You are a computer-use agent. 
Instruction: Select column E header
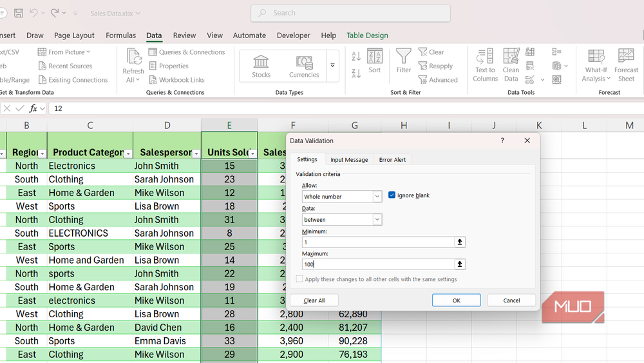pos(229,125)
